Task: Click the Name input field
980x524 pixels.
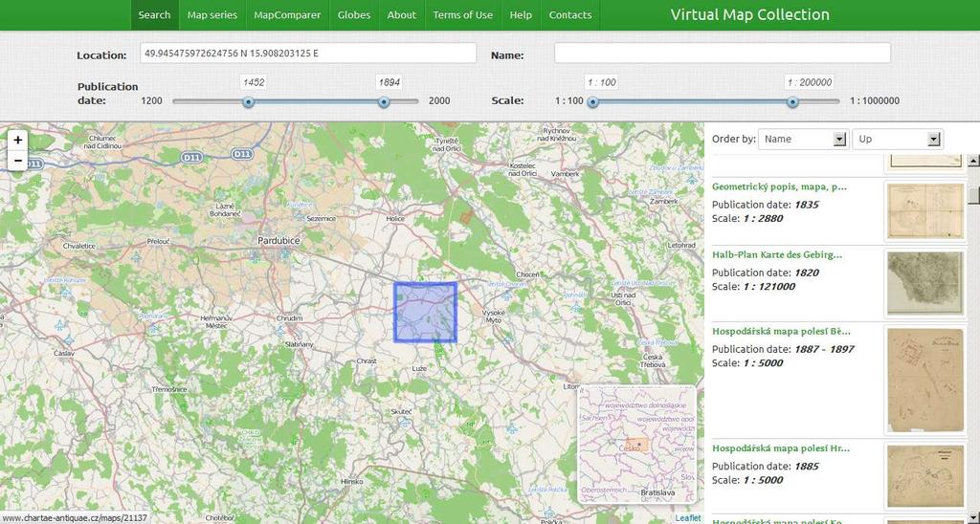Action: (x=723, y=54)
